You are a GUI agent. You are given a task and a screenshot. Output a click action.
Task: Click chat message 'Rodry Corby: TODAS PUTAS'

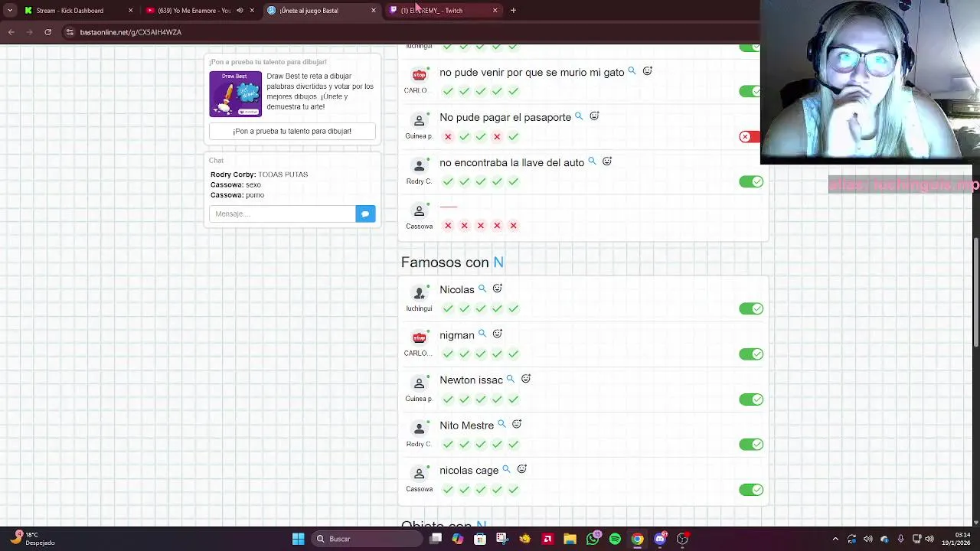pyautogui.click(x=259, y=174)
